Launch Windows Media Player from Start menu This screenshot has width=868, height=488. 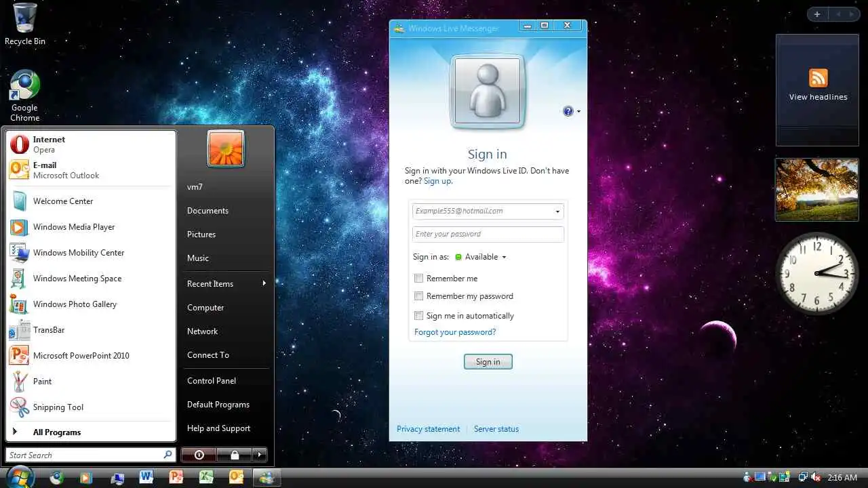tap(90, 227)
